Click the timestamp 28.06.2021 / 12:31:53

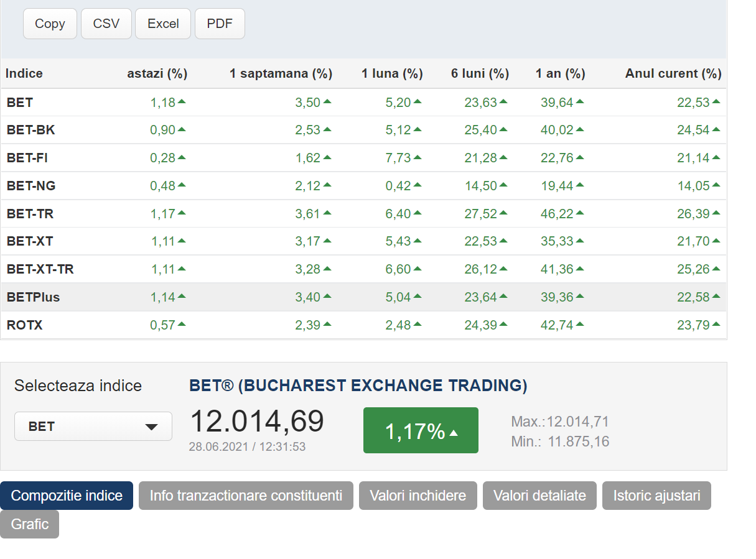247,447
